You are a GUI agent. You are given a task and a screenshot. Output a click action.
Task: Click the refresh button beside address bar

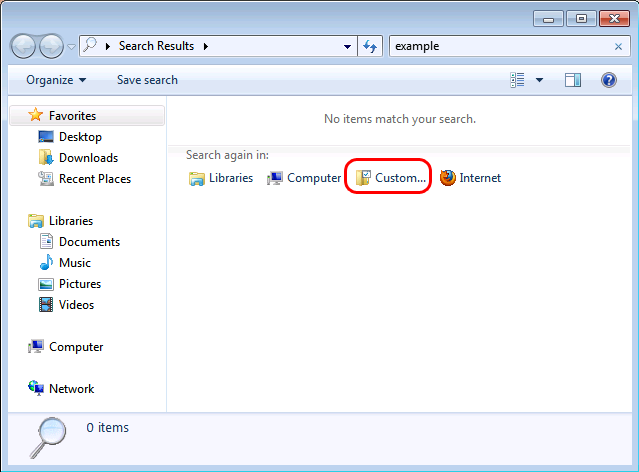(370, 46)
